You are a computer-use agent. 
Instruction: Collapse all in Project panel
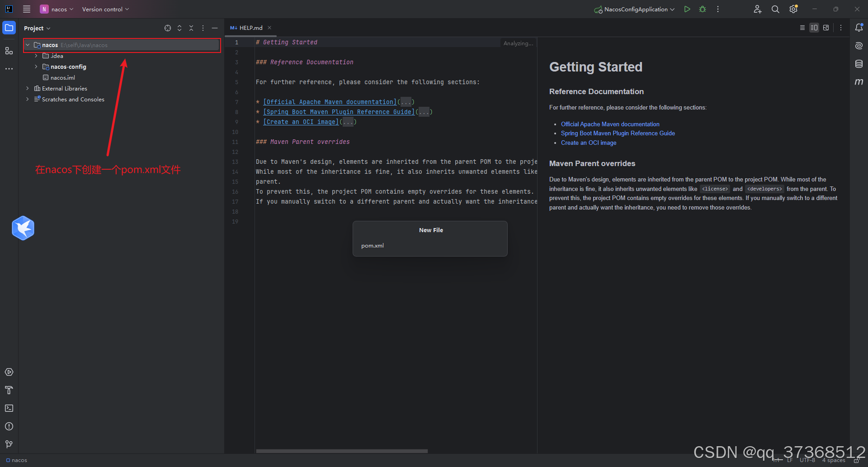(191, 28)
